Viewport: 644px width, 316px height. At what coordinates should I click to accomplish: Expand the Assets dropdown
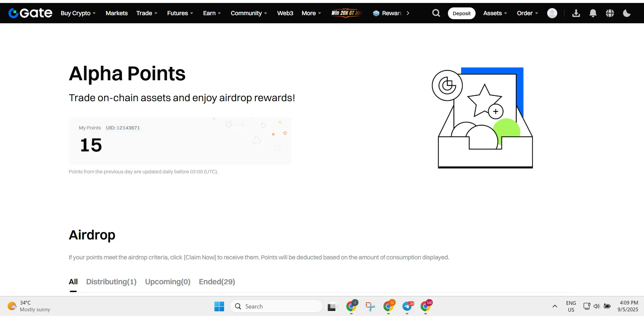(x=495, y=13)
